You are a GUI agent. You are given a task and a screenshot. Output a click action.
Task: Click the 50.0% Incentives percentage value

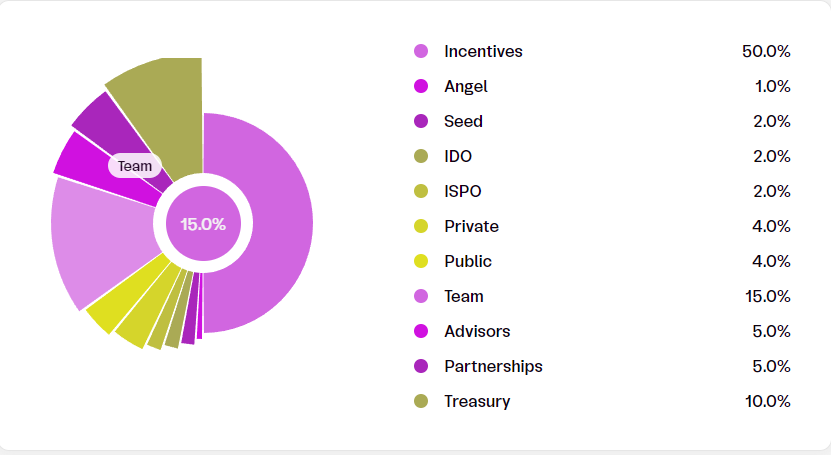click(766, 51)
